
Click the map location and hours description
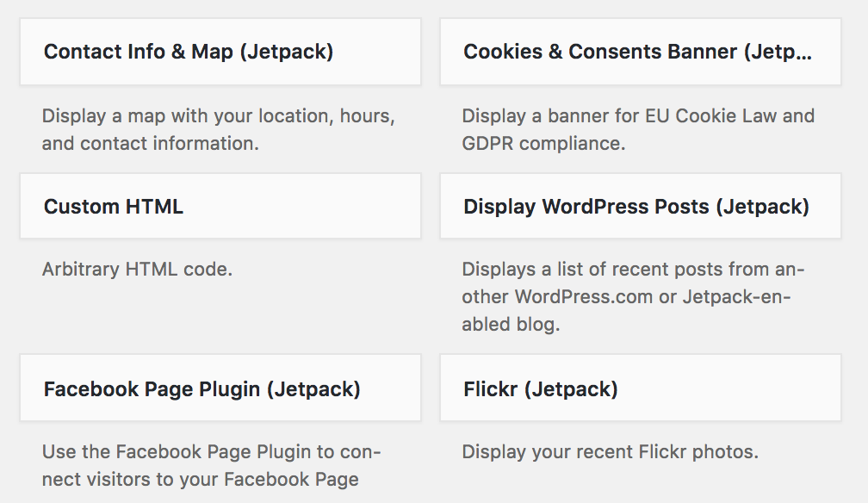[219, 130]
